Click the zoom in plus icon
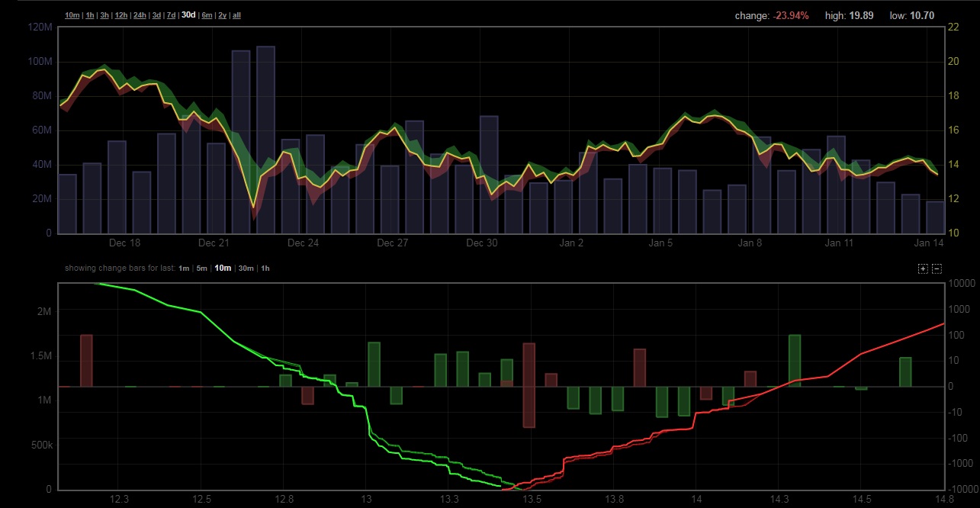980x508 pixels. click(924, 268)
